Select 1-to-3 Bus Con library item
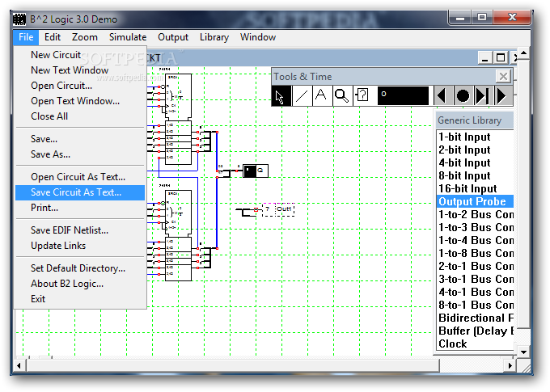This screenshot has width=550, height=392. pos(475,227)
